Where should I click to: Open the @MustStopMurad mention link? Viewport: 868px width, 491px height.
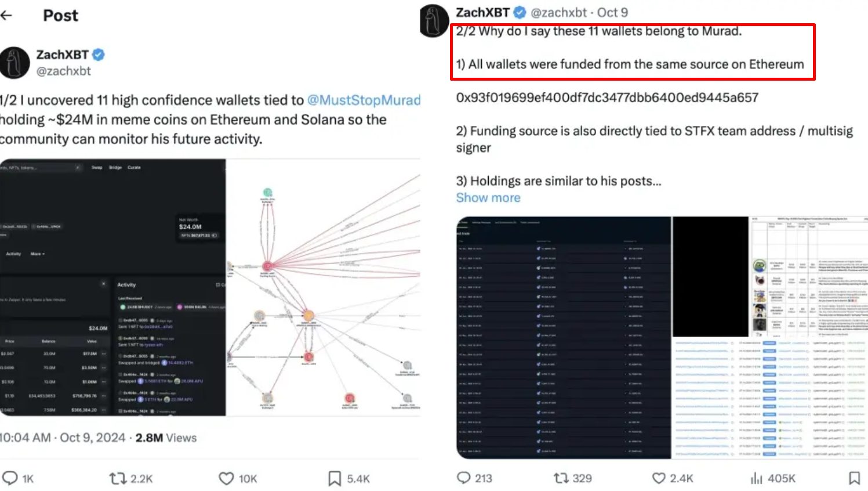click(364, 100)
